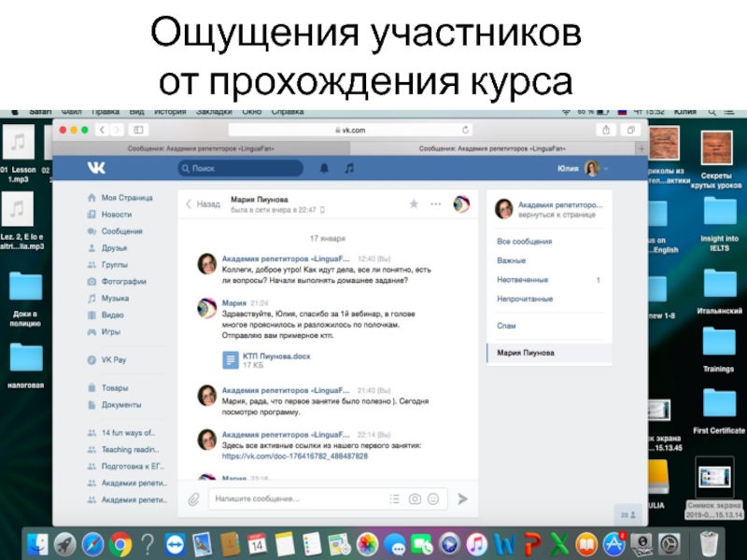Screen dimensions: 747x560
Task: Open Друзья in the sidebar
Action: point(107,248)
